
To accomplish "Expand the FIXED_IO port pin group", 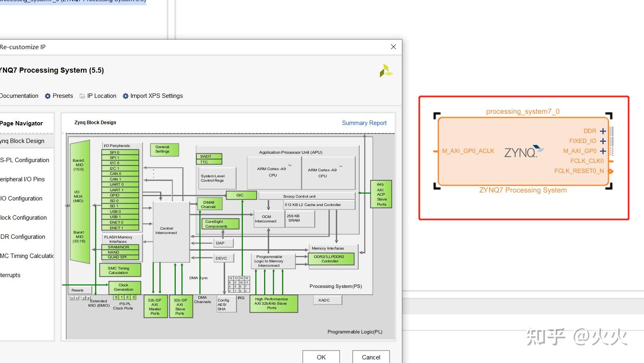I will (x=603, y=141).
